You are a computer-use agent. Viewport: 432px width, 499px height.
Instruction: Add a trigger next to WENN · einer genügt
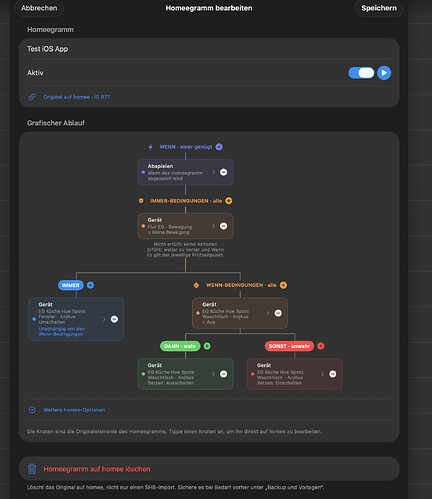pyautogui.click(x=219, y=147)
